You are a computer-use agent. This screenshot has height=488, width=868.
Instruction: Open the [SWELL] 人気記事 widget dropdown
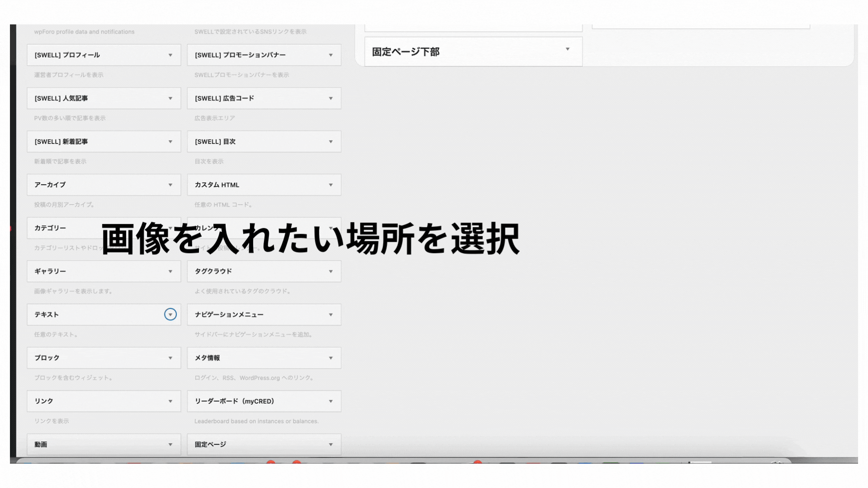tap(170, 99)
